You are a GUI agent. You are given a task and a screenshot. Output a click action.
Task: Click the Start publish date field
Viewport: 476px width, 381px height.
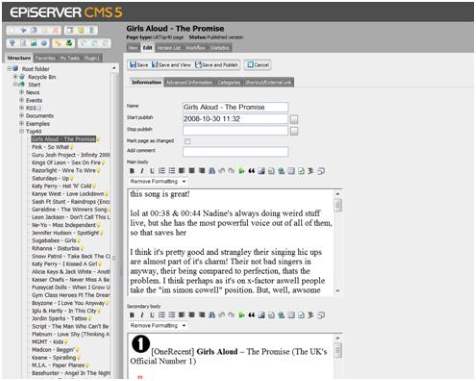pos(236,119)
